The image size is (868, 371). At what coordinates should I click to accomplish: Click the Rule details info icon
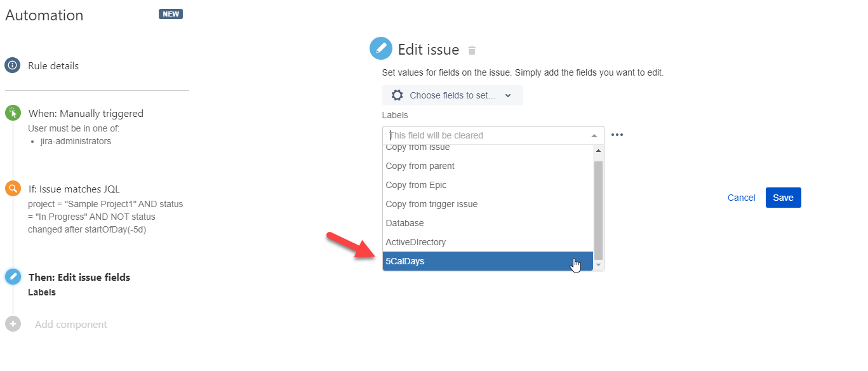(x=13, y=65)
